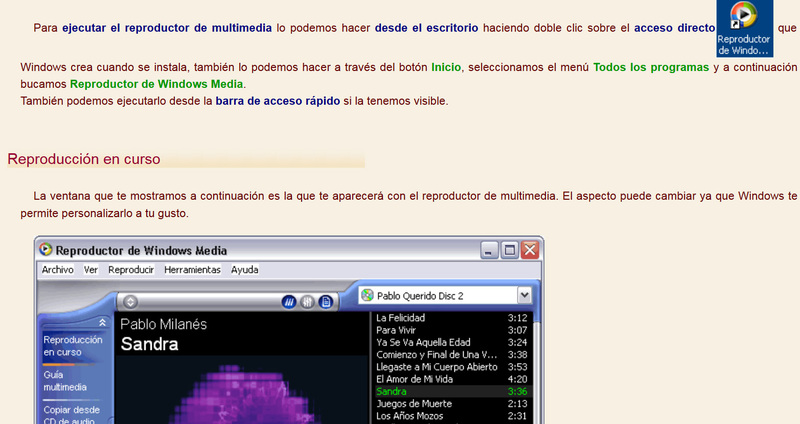Open the Ayuda menu

tap(244, 269)
